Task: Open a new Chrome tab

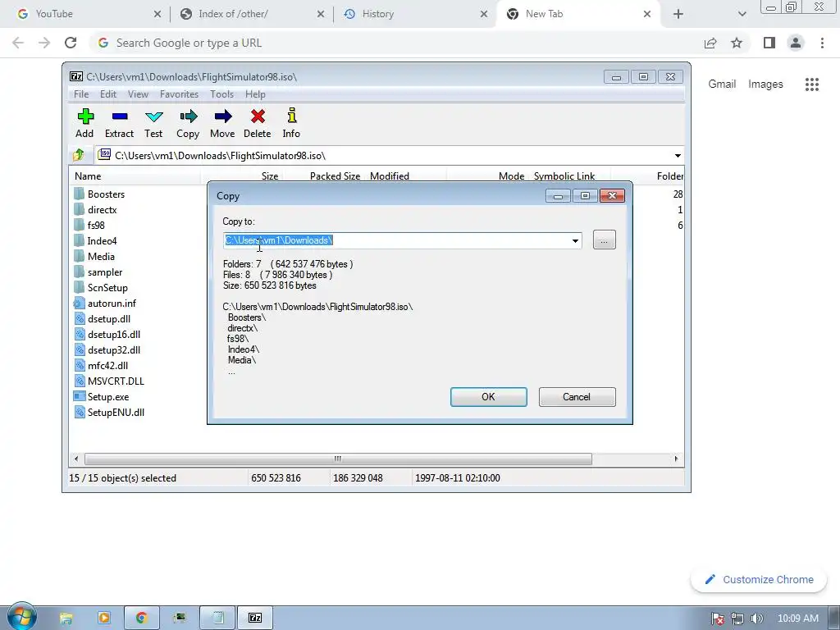Action: [x=678, y=14]
